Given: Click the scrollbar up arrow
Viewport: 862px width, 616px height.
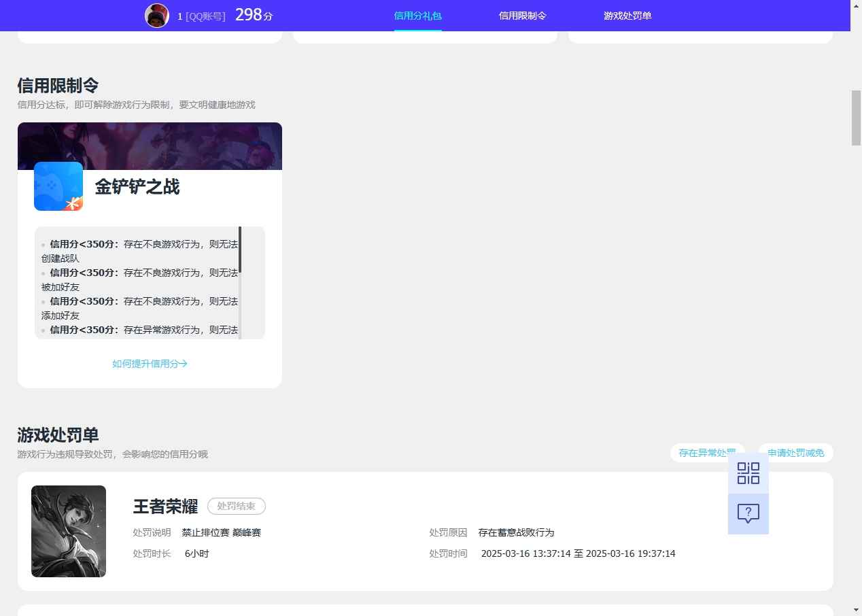Looking at the screenshot, I should click(857, 5).
